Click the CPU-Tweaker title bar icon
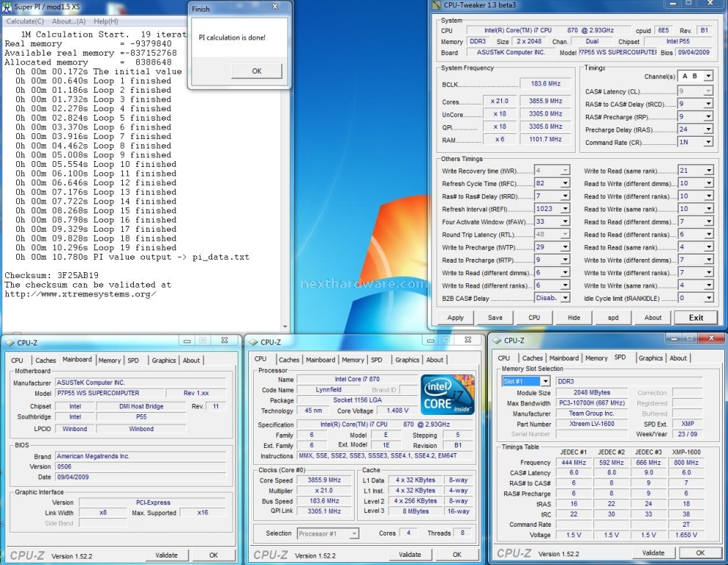This screenshot has height=565, width=728. coord(437,5)
